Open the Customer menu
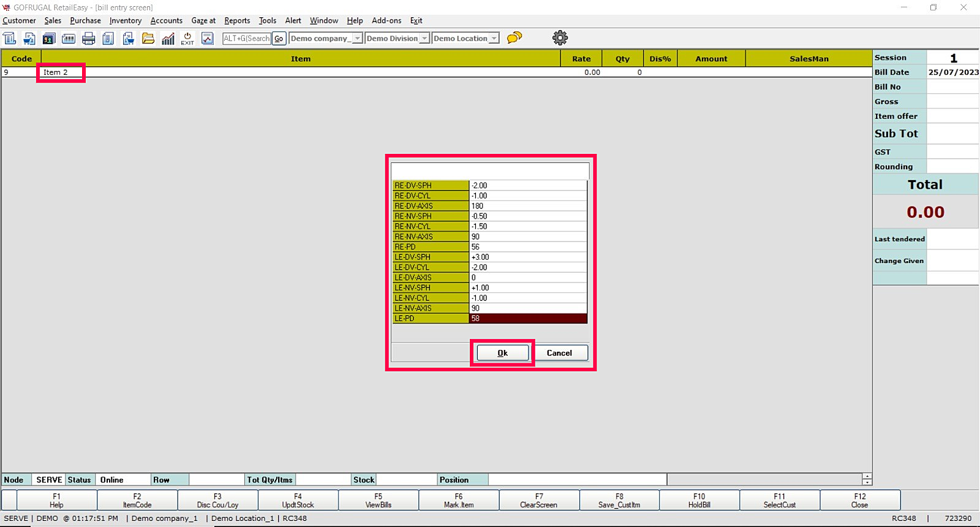980x527 pixels. 19,20
